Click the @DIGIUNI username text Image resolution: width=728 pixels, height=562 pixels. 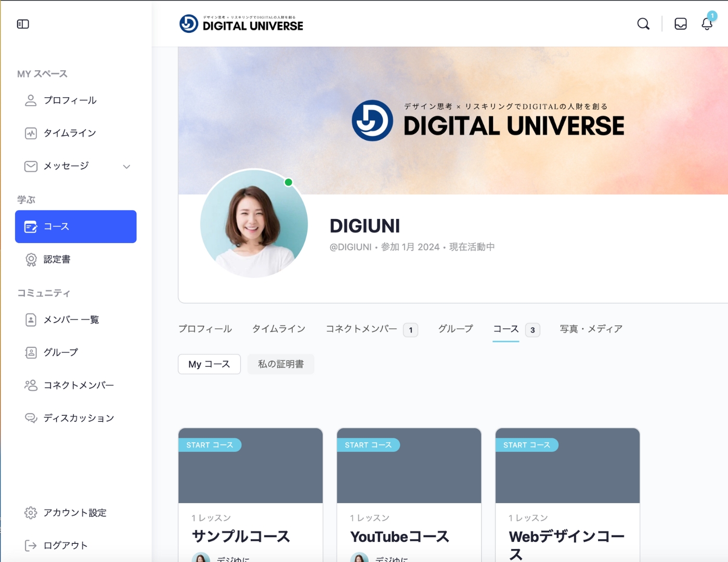pos(350,247)
